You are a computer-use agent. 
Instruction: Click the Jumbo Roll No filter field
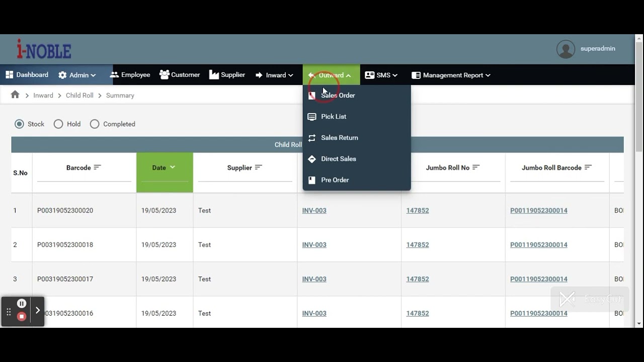pos(453,177)
